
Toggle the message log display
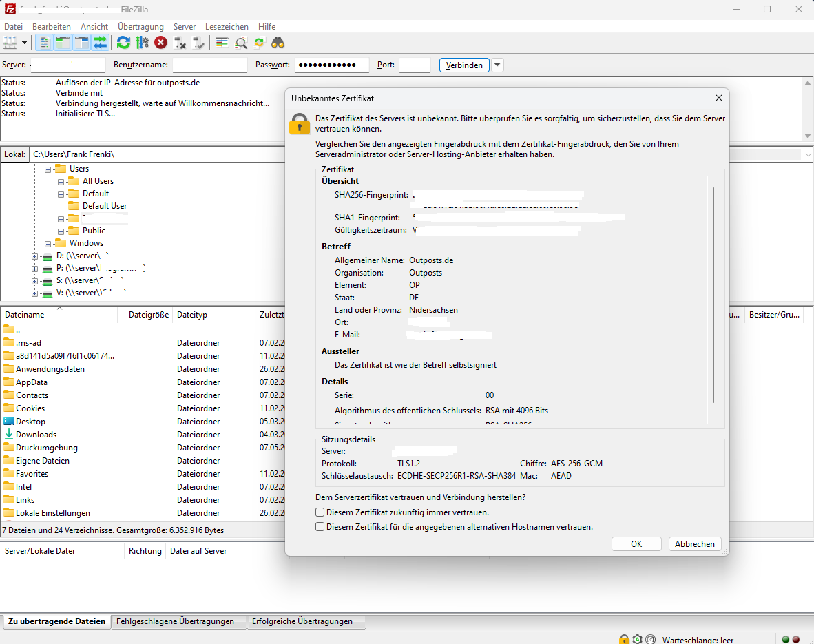45,43
